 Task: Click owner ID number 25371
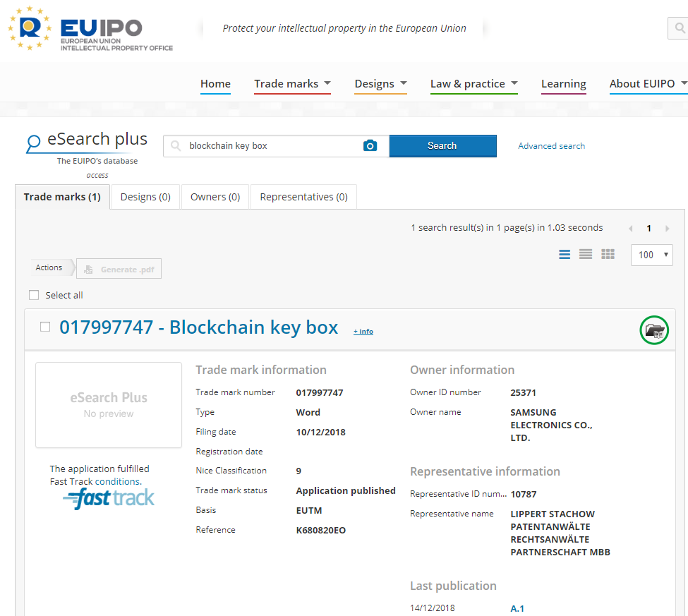click(x=523, y=393)
